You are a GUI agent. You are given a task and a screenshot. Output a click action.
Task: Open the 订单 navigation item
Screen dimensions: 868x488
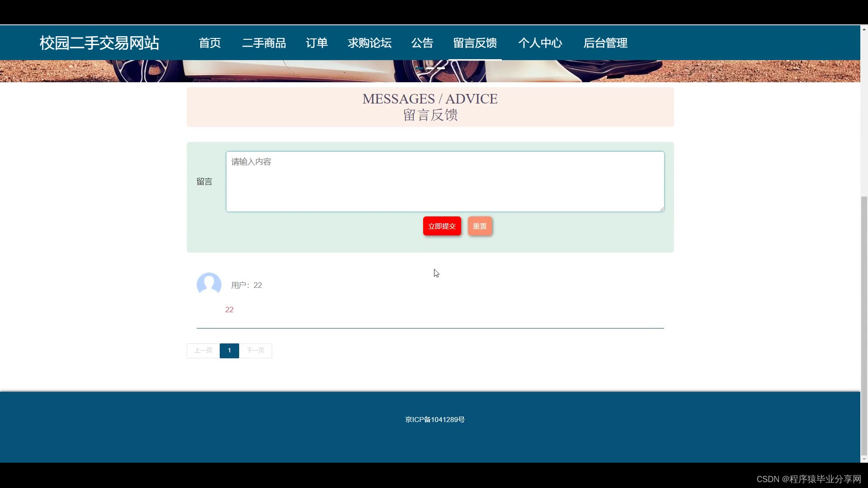(x=316, y=43)
